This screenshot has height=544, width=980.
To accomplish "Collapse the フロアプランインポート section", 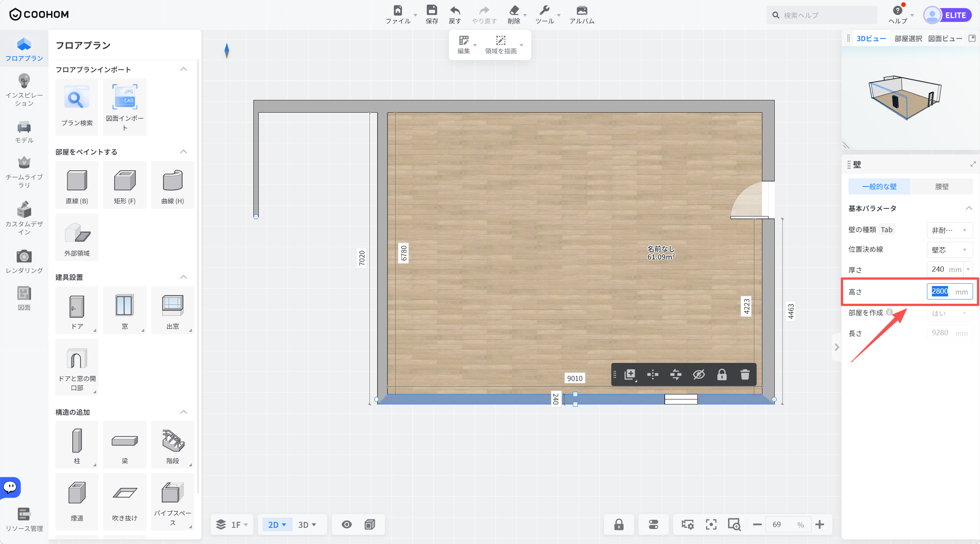I will (183, 69).
